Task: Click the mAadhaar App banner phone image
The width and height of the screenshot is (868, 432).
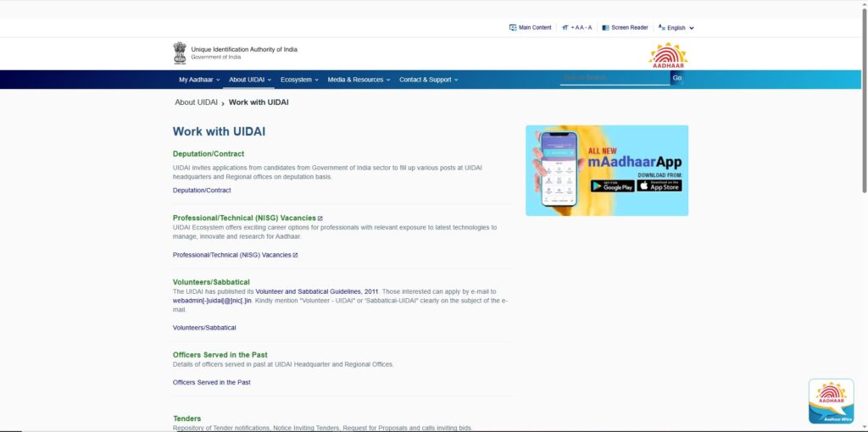Action: pos(559,169)
